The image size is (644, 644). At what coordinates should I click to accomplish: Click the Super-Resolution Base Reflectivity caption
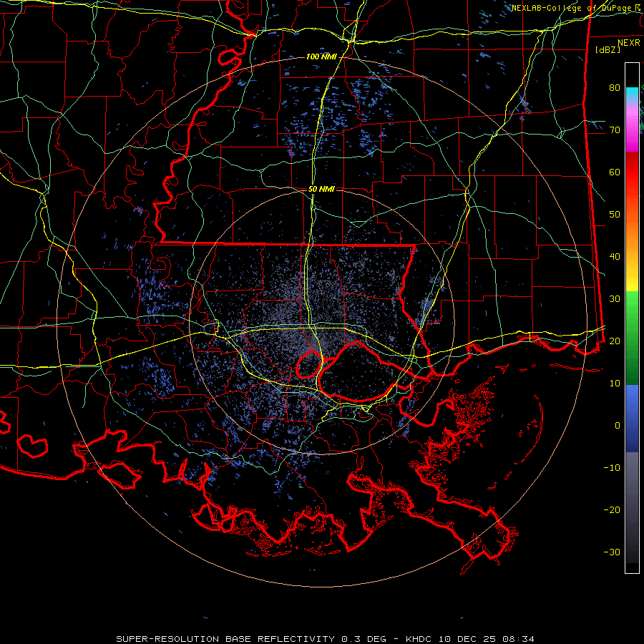point(225,639)
